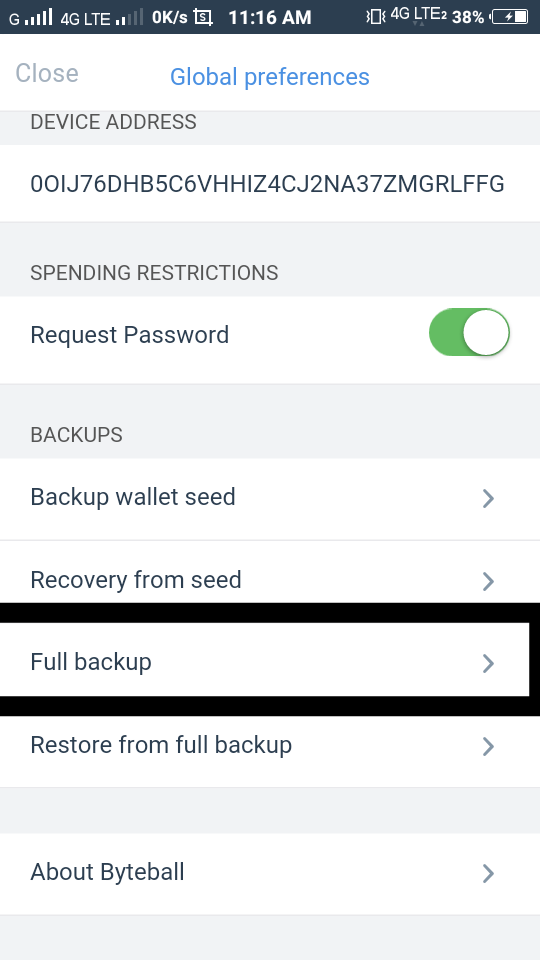The image size is (540, 960).
Task: Toggle the Request Password switch
Action: (x=469, y=332)
